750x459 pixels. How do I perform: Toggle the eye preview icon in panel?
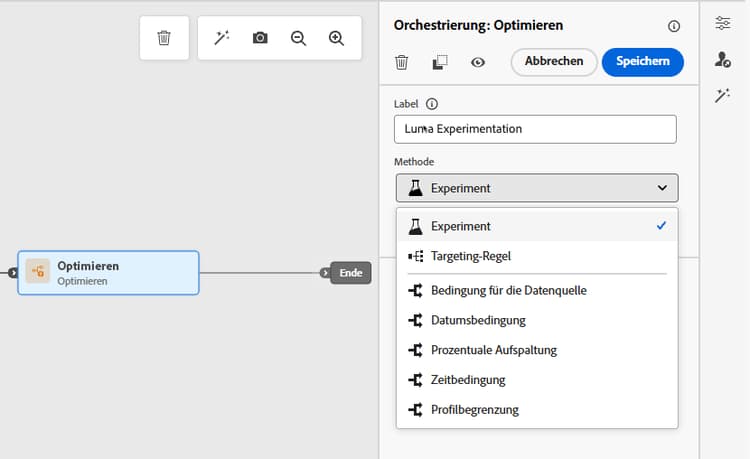pos(478,62)
